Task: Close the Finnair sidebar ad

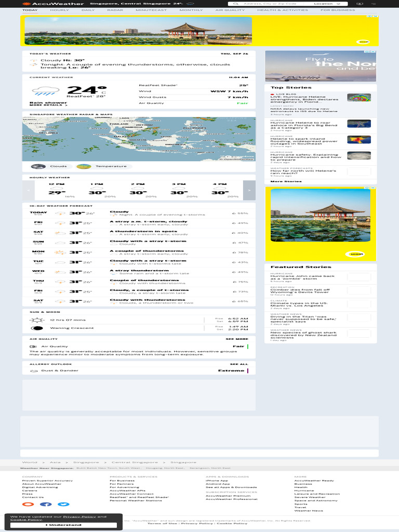Action: coord(373,51)
